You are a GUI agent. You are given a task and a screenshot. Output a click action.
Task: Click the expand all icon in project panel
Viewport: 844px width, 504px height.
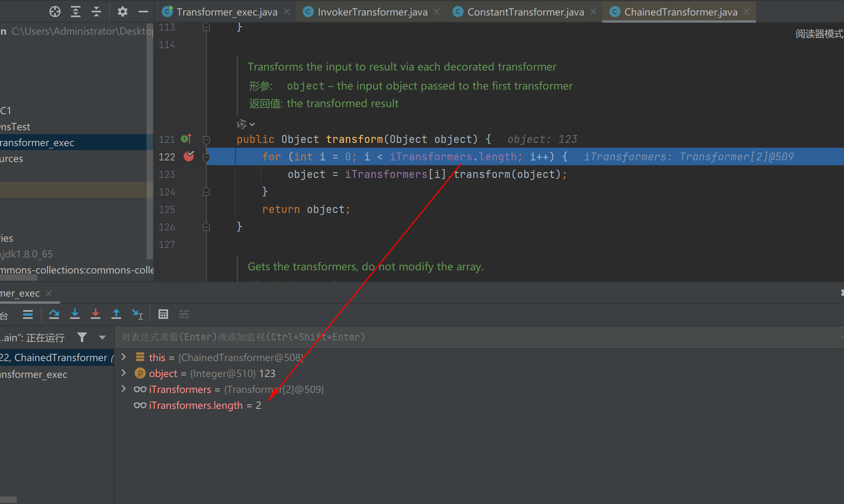pos(76,12)
